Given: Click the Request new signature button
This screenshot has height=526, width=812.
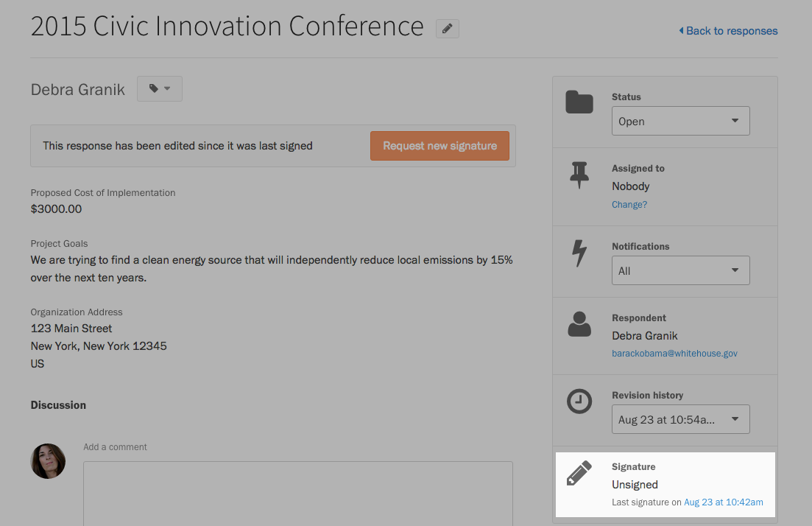Looking at the screenshot, I should [439, 146].
